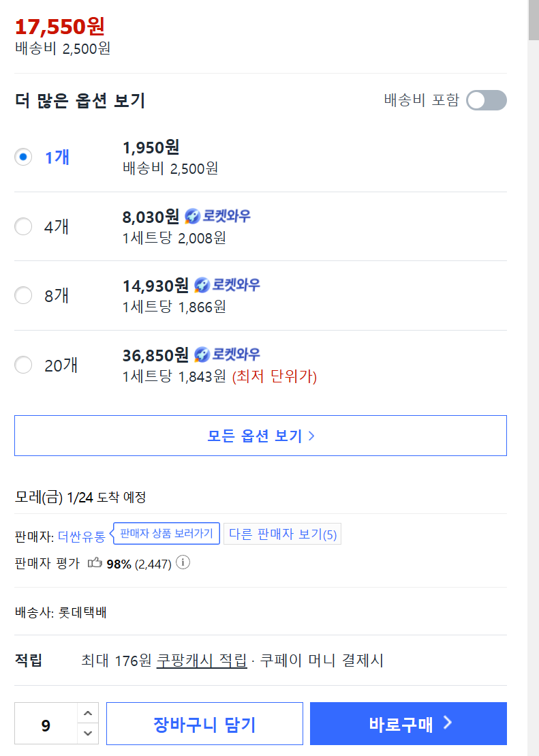The width and height of the screenshot is (539, 756).
Task: Open the 쿠팡캐시 적립 link
Action: point(202,660)
